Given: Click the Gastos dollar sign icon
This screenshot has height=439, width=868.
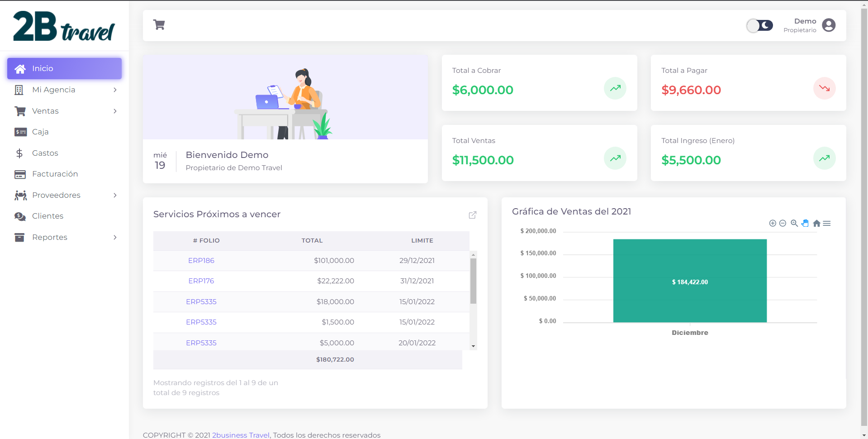Looking at the screenshot, I should pos(19,153).
